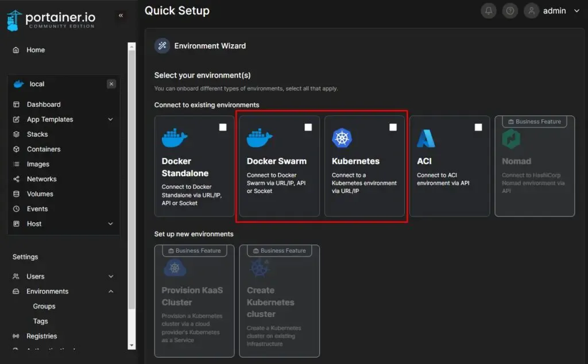
Task: Click the 'Set up new environments' heading
Action: (194, 234)
